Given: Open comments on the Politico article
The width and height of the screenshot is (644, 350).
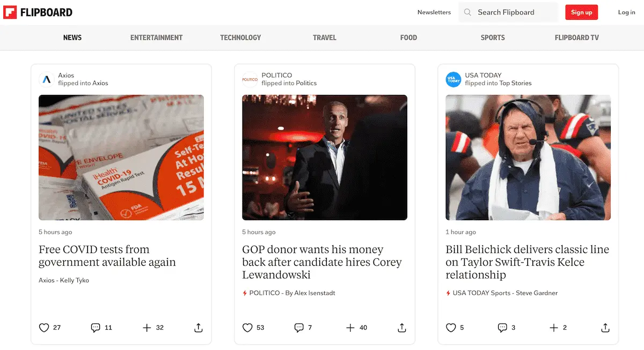Looking at the screenshot, I should [299, 327].
